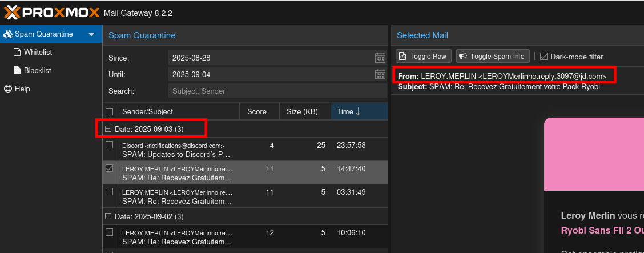This screenshot has height=253, width=644.
Task: Collapse the Date: 2025-09-03 group
Action: [108, 130]
